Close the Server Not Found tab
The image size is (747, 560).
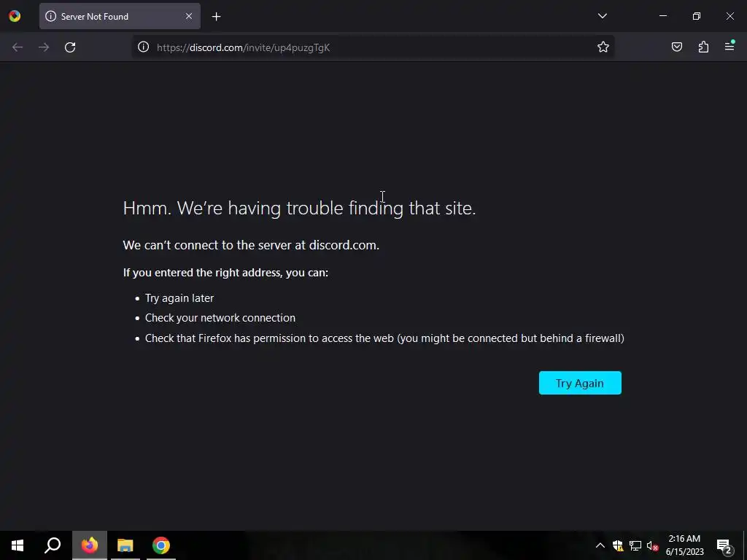coord(189,16)
